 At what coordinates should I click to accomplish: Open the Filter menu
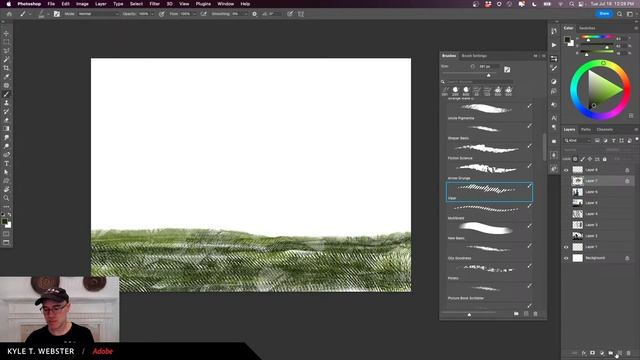(x=154, y=4)
